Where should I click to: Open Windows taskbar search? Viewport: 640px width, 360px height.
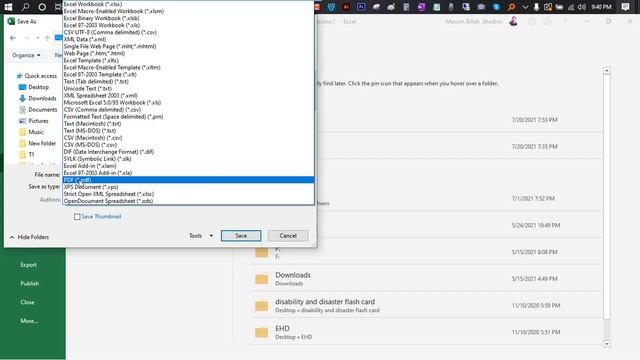pyautogui.click(x=25, y=7)
